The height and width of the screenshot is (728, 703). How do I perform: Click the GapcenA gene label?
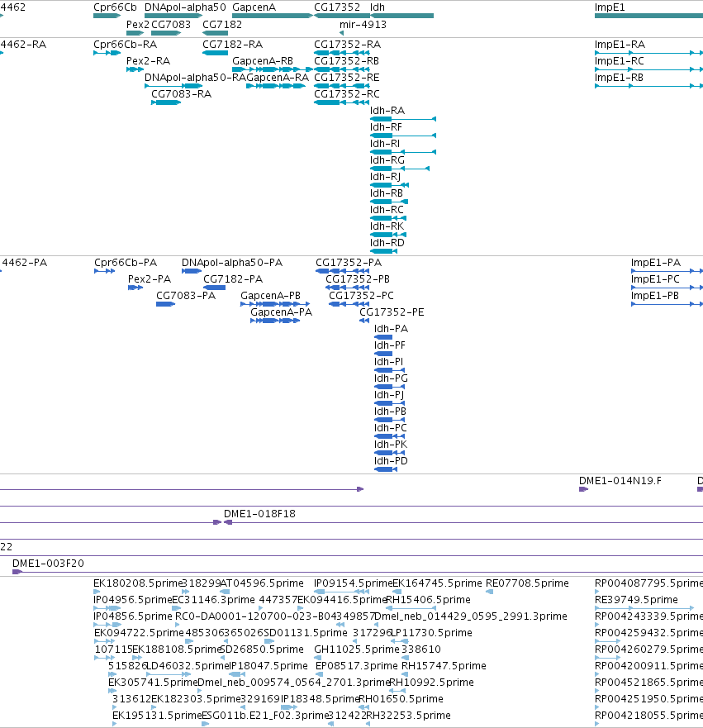(254, 7)
